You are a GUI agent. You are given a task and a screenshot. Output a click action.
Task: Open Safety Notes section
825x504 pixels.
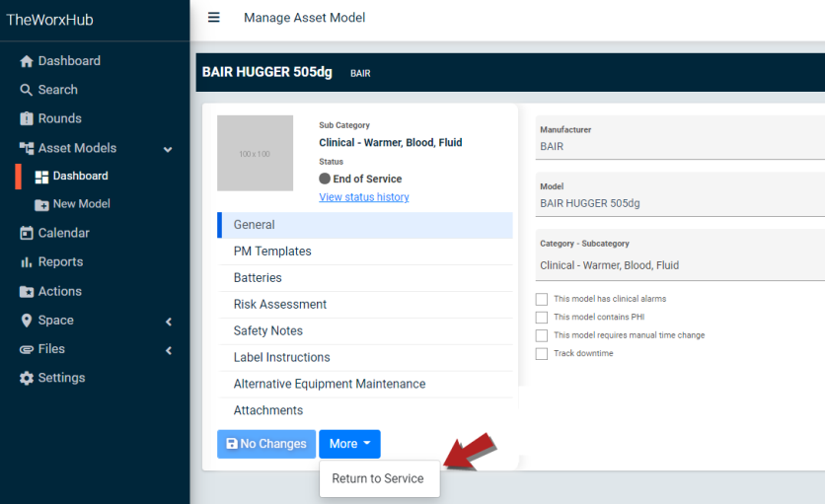pyautogui.click(x=365, y=331)
